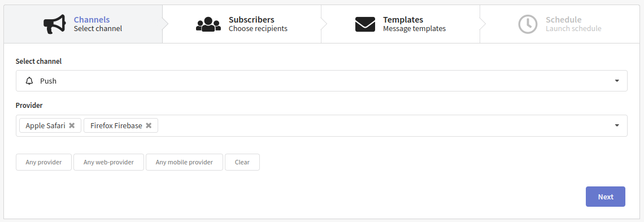Click the Schedule clock icon
Screen dimensions: 644x222
coord(528,24)
